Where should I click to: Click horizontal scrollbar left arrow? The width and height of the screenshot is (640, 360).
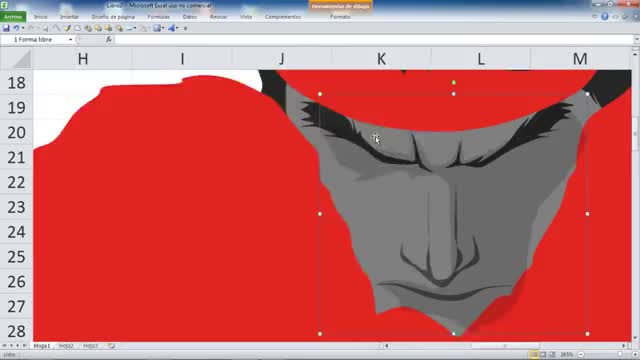coord(387,346)
